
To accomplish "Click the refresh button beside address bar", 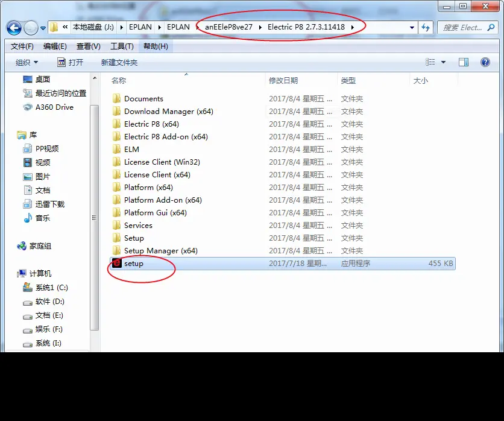I will click(x=426, y=27).
